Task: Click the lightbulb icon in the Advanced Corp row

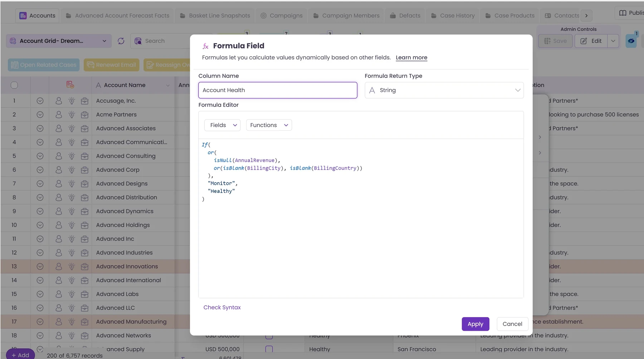Action: (72, 170)
